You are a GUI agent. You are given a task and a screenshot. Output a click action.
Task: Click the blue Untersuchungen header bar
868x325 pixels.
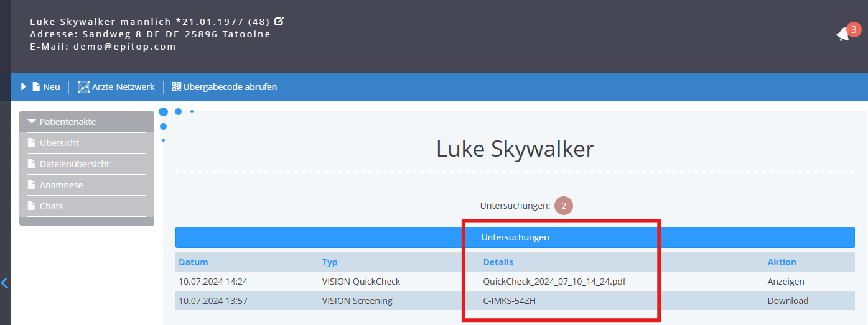(515, 237)
